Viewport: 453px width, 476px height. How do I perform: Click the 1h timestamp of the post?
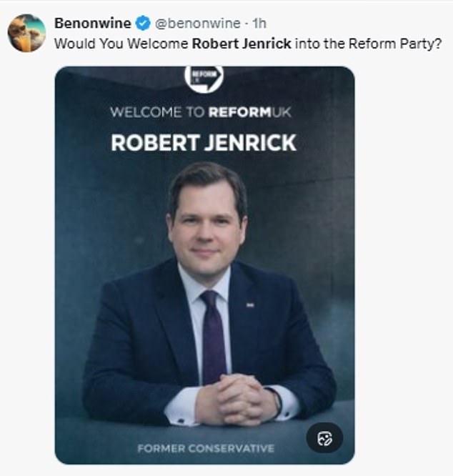pos(259,24)
